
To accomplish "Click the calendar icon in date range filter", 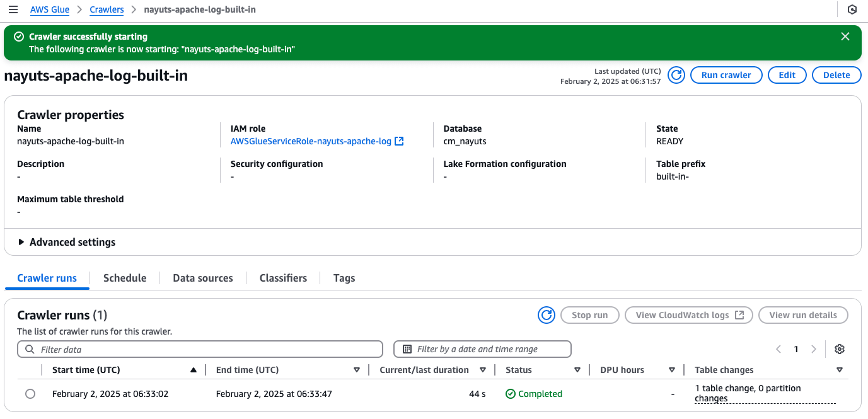I will pyautogui.click(x=407, y=349).
